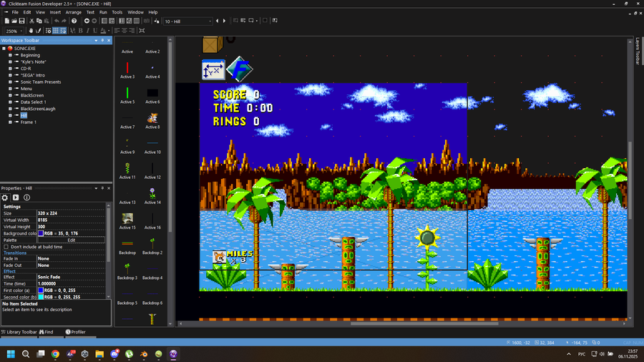The height and width of the screenshot is (362, 644).
Task: Open the Tools menu
Action: coord(117,12)
